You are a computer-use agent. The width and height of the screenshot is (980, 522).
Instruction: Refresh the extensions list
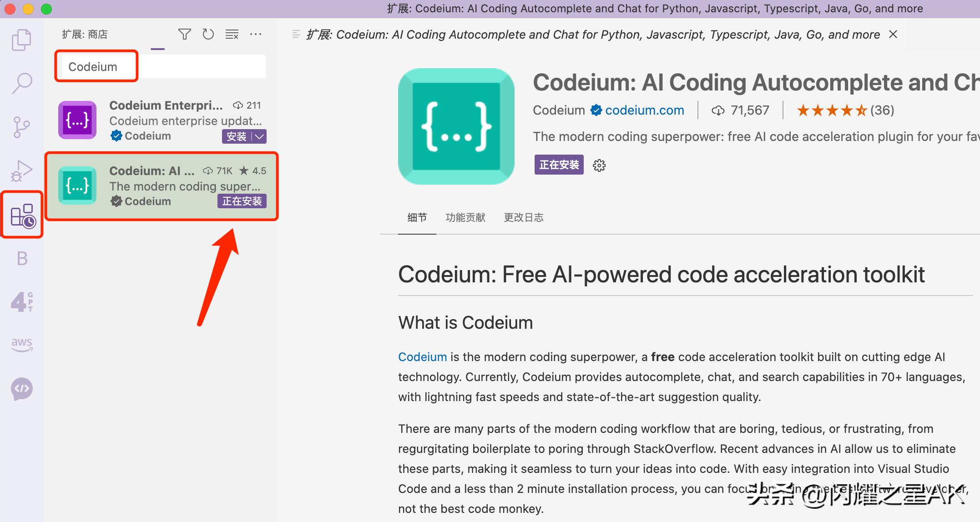tap(208, 34)
